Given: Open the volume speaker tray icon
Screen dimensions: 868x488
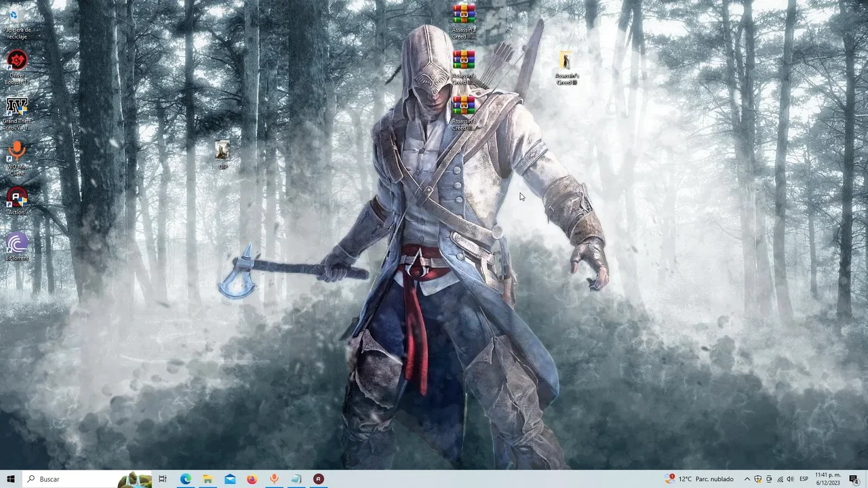Looking at the screenshot, I should pyautogui.click(x=790, y=479).
